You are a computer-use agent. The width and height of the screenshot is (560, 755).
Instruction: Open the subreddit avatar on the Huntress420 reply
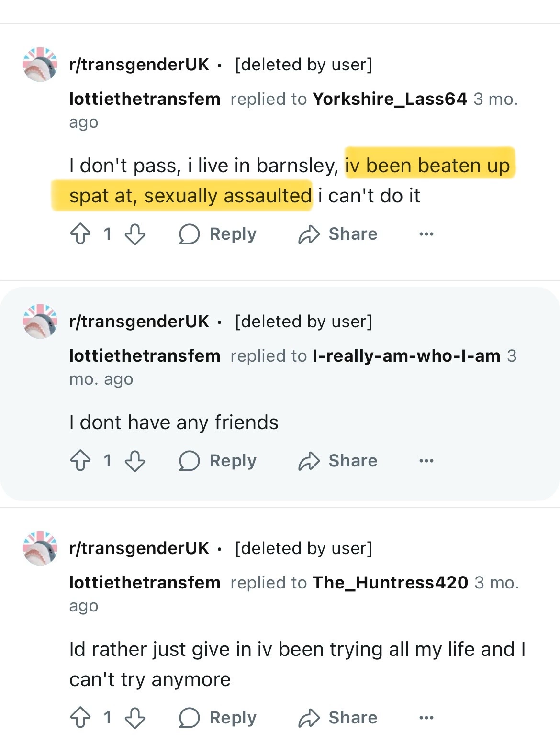click(x=40, y=548)
